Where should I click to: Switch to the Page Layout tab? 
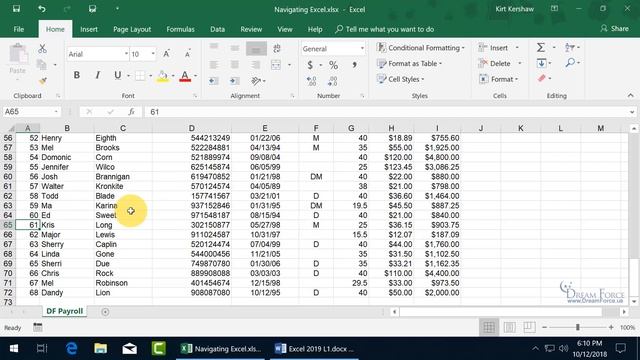132,29
